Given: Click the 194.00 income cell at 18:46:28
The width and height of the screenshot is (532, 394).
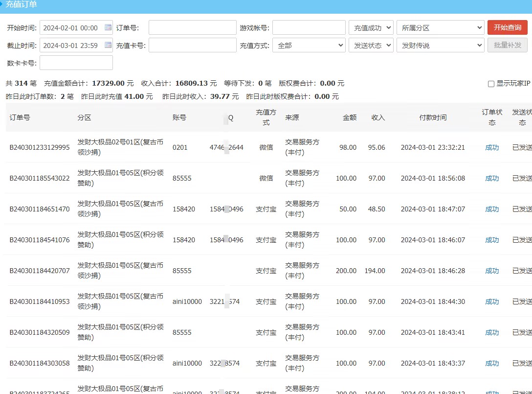Looking at the screenshot, I should (375, 271).
